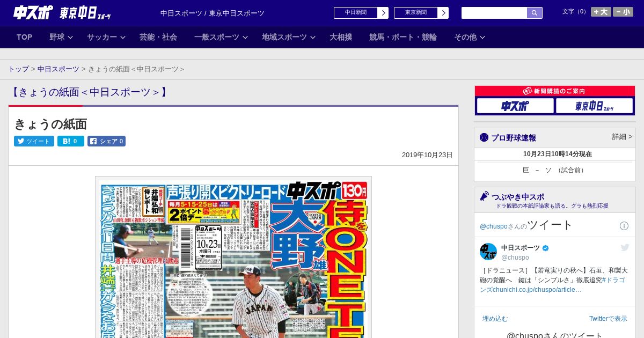The width and height of the screenshot is (644, 338).
Task: Click #ドラゴンズ hashtag in tweet
Action: point(553,285)
